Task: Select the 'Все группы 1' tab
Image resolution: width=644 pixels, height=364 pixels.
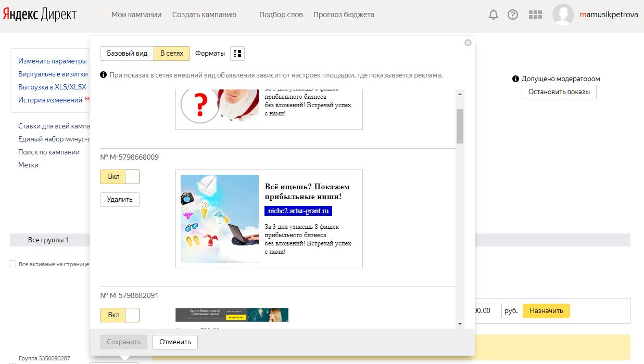Action: [x=48, y=240]
